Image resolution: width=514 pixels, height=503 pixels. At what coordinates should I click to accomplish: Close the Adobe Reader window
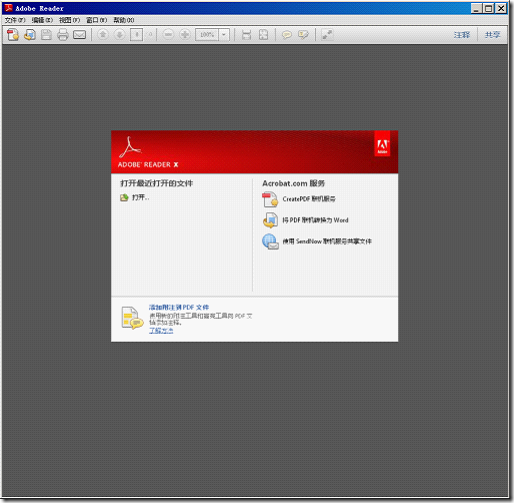tap(501, 8)
